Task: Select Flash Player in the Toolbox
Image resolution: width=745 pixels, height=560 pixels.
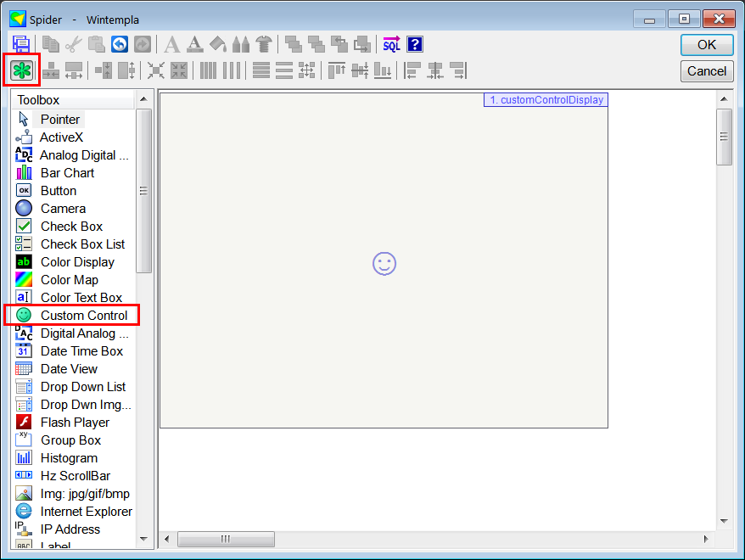Action: (75, 423)
